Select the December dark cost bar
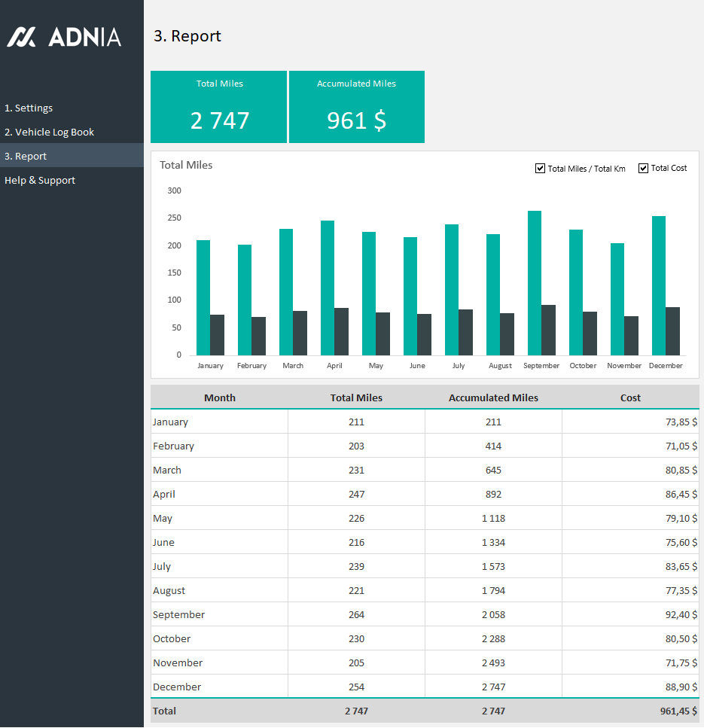Viewport: 704px width, 728px height. 672,331
